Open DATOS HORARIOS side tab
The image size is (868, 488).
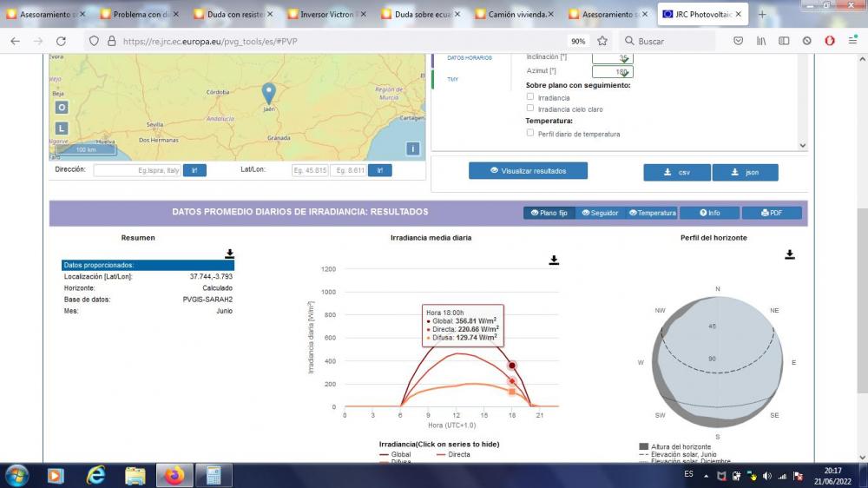(x=470, y=57)
